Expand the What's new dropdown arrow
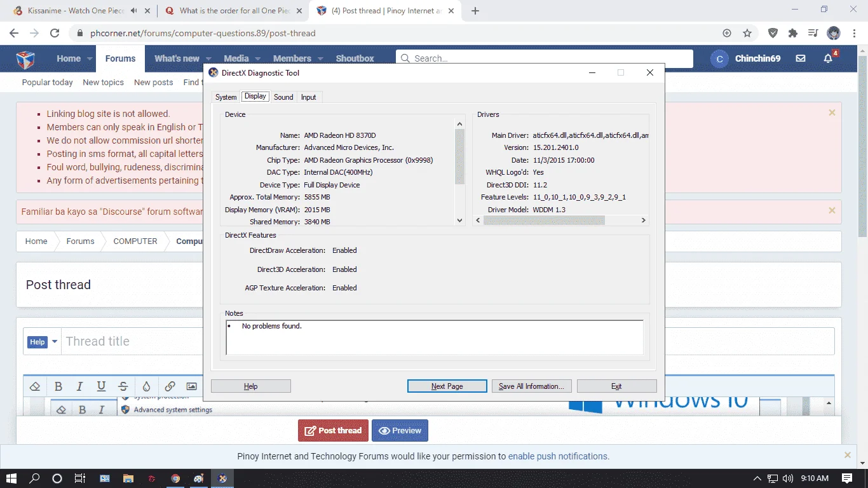The image size is (868, 488). [208, 58]
